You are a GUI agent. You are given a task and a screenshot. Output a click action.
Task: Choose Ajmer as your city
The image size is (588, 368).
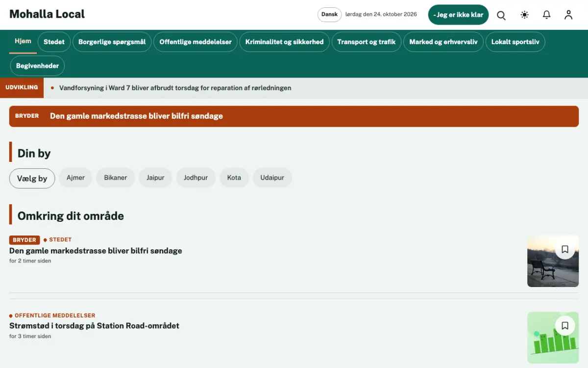(75, 178)
